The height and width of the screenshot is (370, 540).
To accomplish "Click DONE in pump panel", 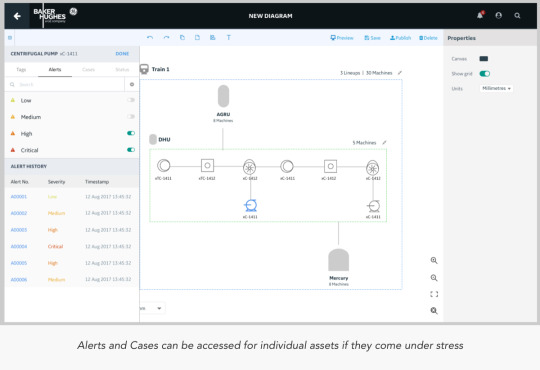I will 122,54.
